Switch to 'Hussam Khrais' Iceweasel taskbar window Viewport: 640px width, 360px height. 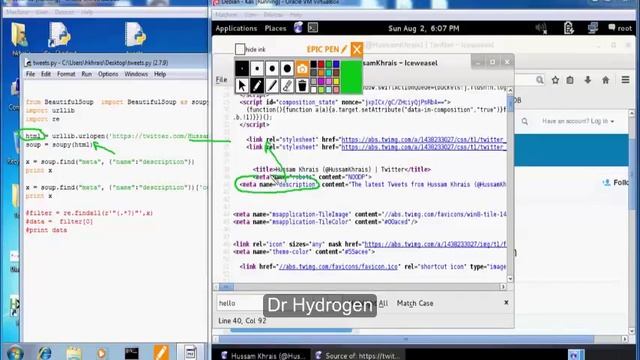click(263, 356)
